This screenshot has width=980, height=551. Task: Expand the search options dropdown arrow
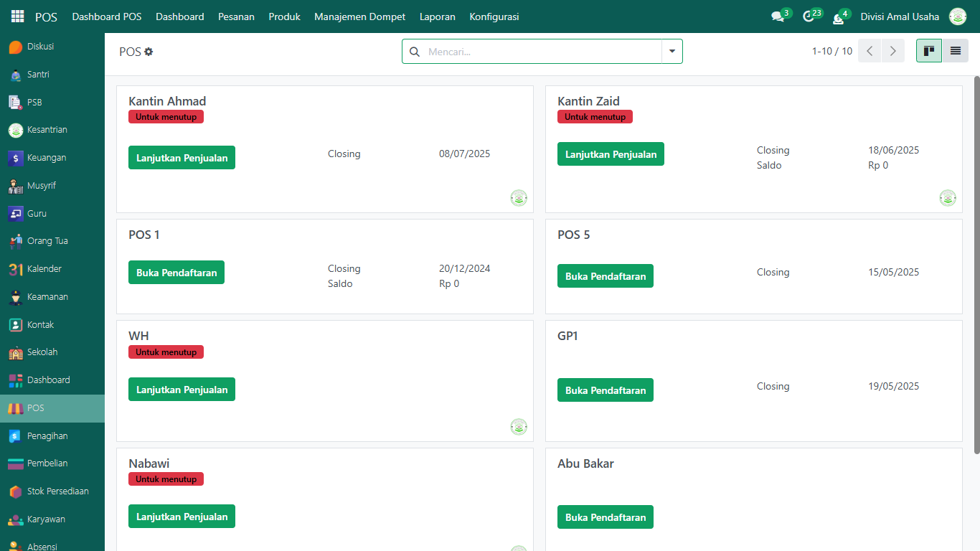tap(672, 52)
